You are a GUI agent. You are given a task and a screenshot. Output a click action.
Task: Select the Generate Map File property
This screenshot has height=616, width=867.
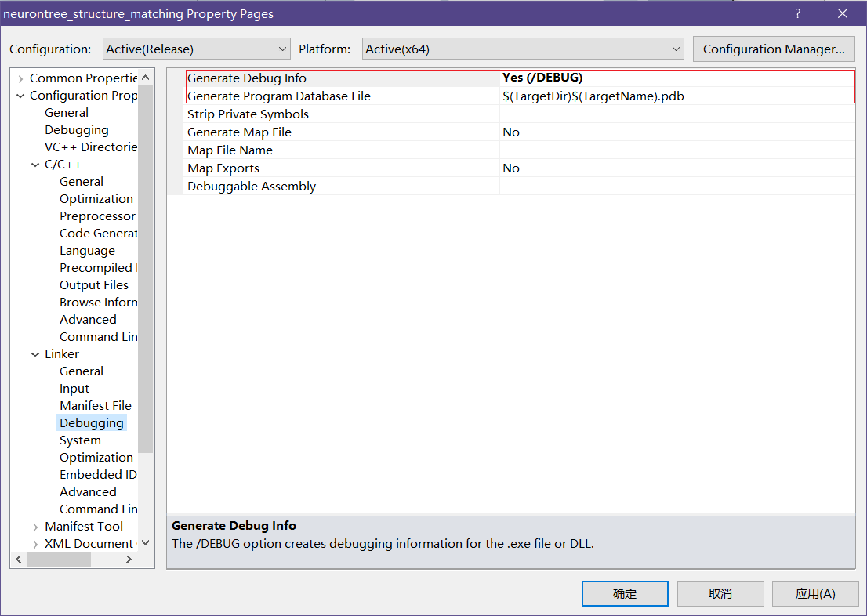(239, 132)
